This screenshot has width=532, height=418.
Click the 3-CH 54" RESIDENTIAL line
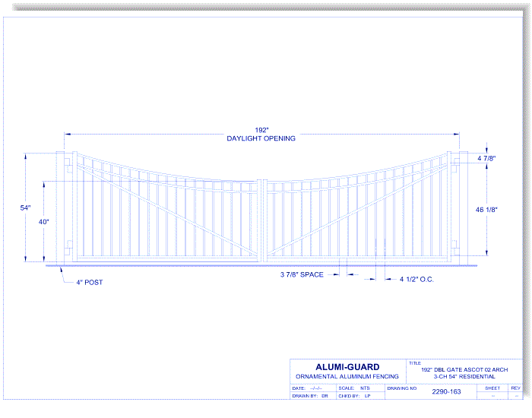pos(464,377)
